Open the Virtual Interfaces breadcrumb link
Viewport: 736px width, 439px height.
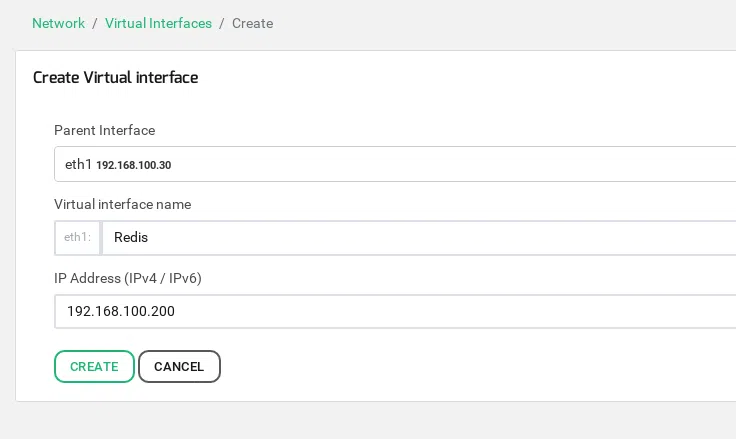(158, 23)
